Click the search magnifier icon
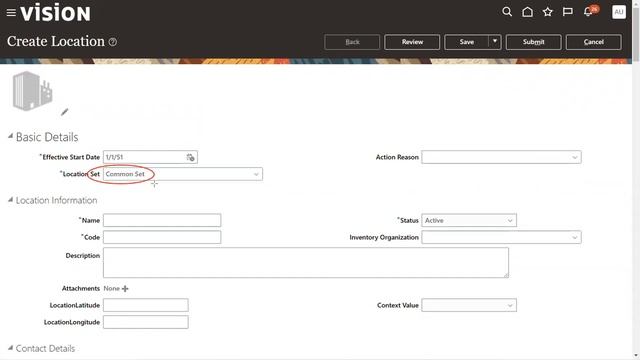Image resolution: width=640 pixels, height=360 pixels. tap(507, 12)
